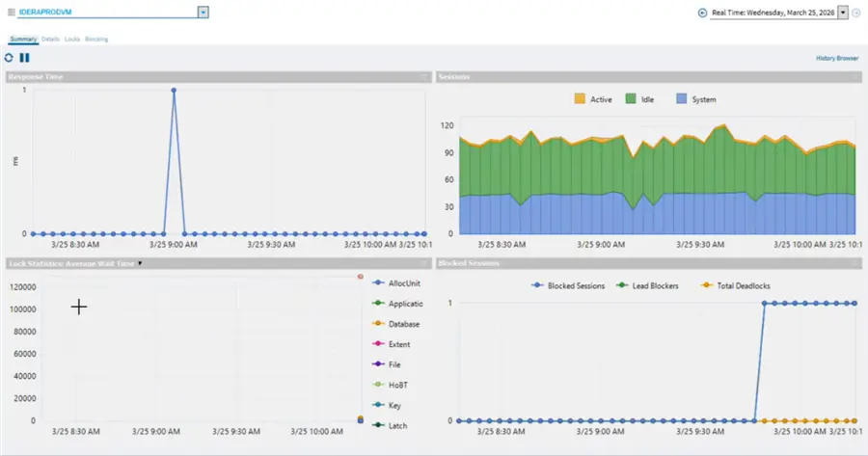The image size is (868, 456).
Task: Open the Blocking tab
Action: click(x=96, y=40)
